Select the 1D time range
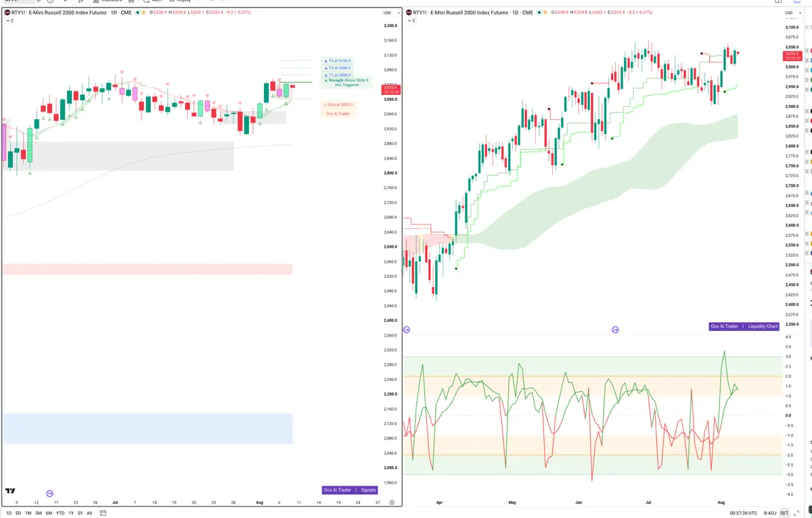 tap(7, 513)
